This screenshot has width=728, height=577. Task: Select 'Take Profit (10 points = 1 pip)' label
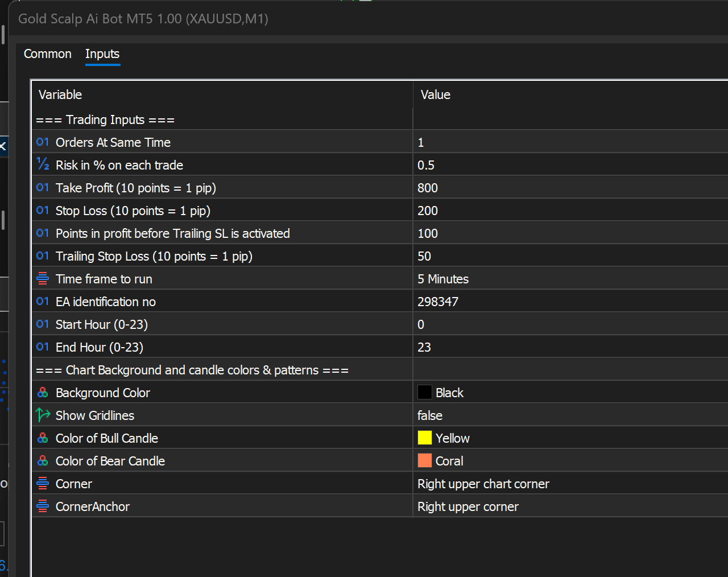[x=136, y=188]
